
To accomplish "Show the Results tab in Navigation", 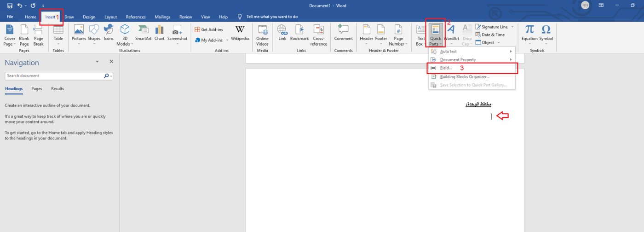I will click(x=57, y=89).
